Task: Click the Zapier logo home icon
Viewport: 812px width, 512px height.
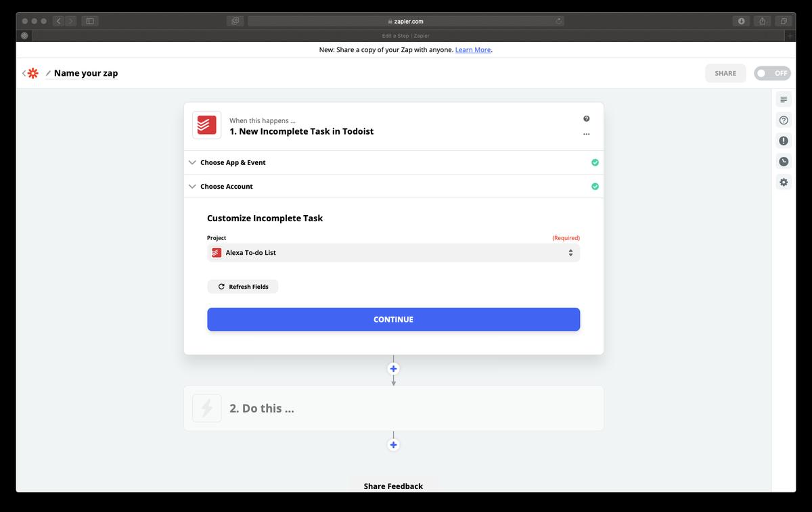Action: click(x=32, y=73)
